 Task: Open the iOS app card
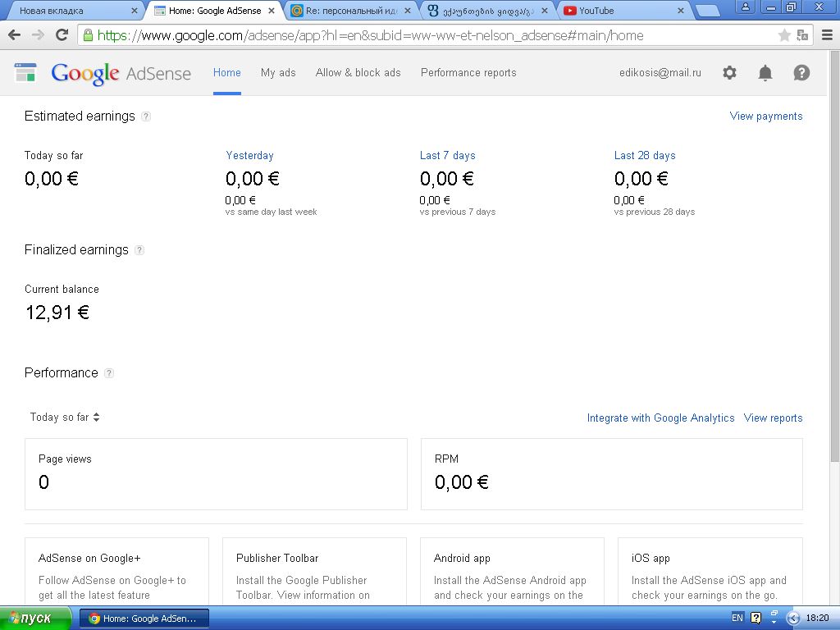coord(710,571)
